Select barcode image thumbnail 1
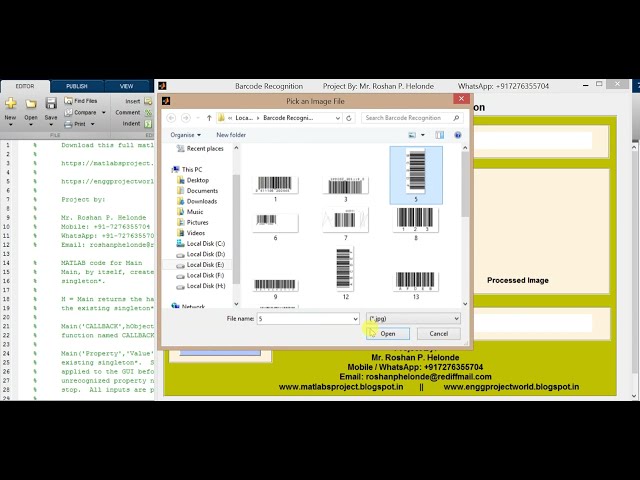 (x=275, y=185)
